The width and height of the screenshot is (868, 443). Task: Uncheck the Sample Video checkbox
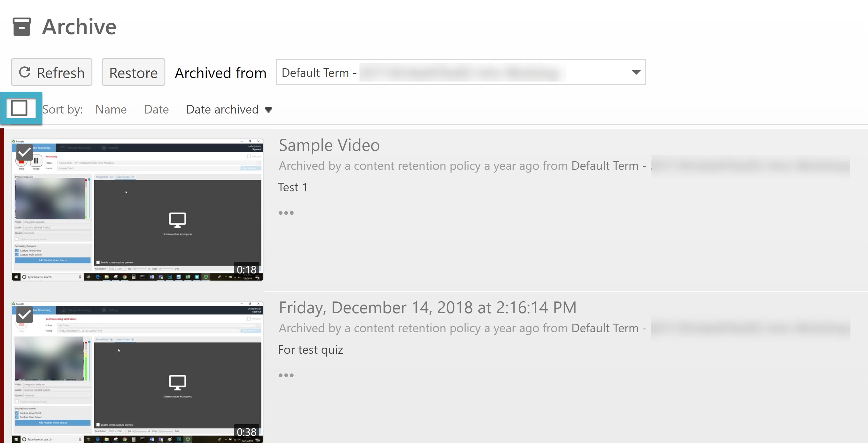25,153
